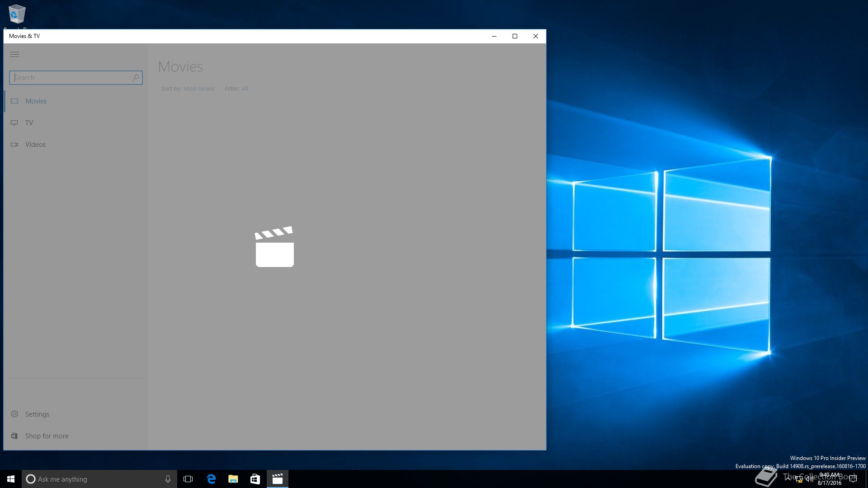Click the Movies film icon in sidebar

click(x=14, y=101)
